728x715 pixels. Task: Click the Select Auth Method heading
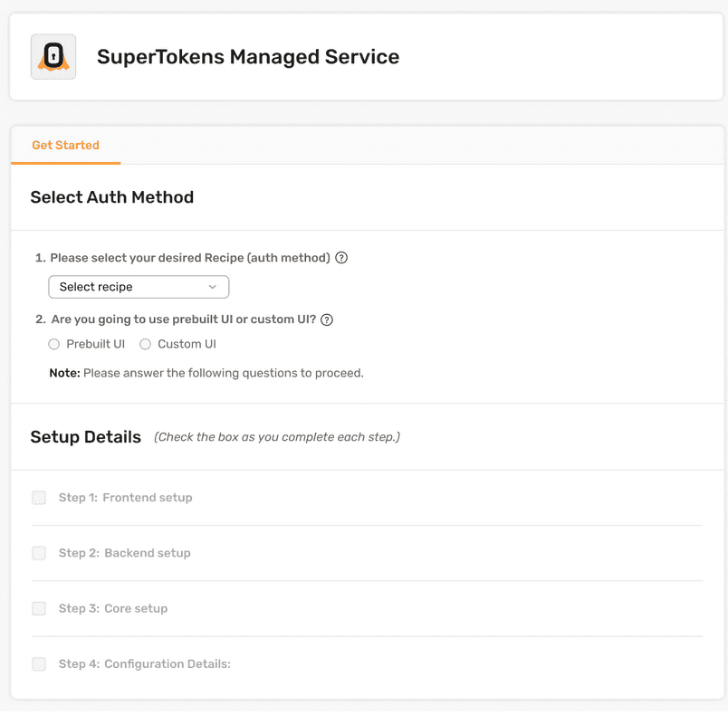(112, 197)
